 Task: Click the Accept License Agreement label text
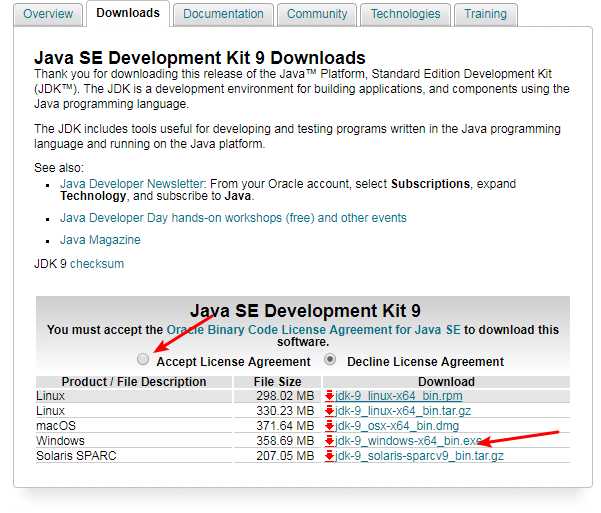click(233, 362)
